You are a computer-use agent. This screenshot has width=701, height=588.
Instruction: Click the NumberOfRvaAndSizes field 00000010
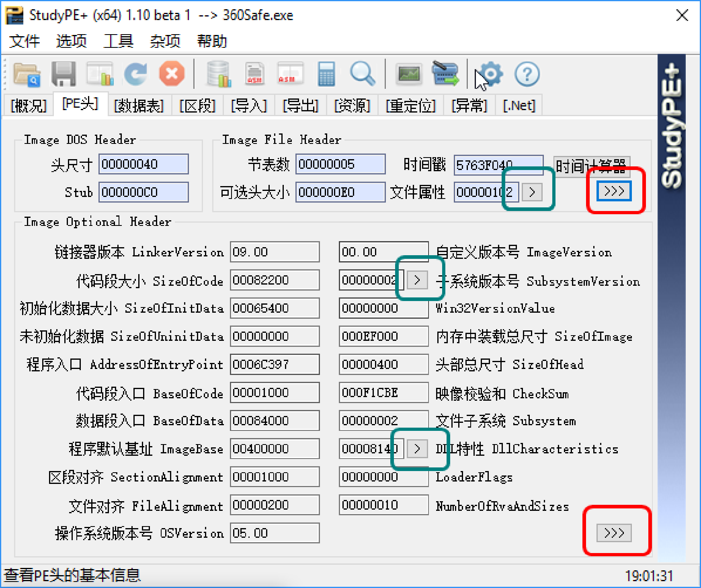(384, 505)
